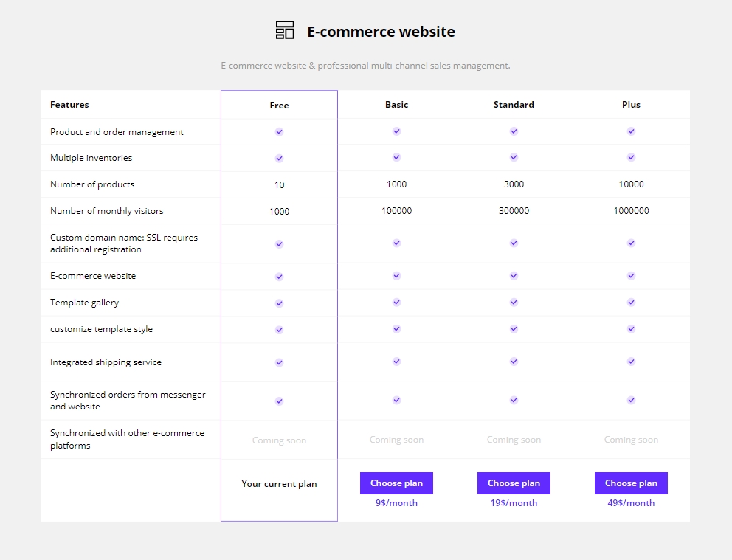The height and width of the screenshot is (560, 732).
Task: Click the 9$/month price link
Action: pos(396,503)
